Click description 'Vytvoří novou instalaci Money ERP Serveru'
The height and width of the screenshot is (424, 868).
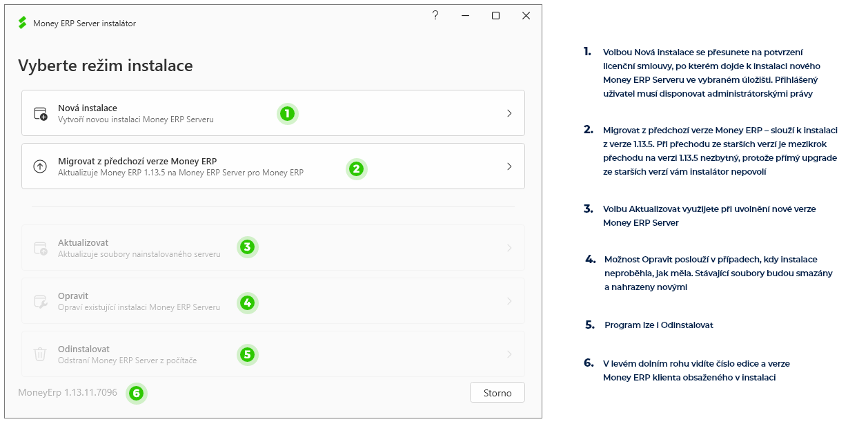click(136, 119)
